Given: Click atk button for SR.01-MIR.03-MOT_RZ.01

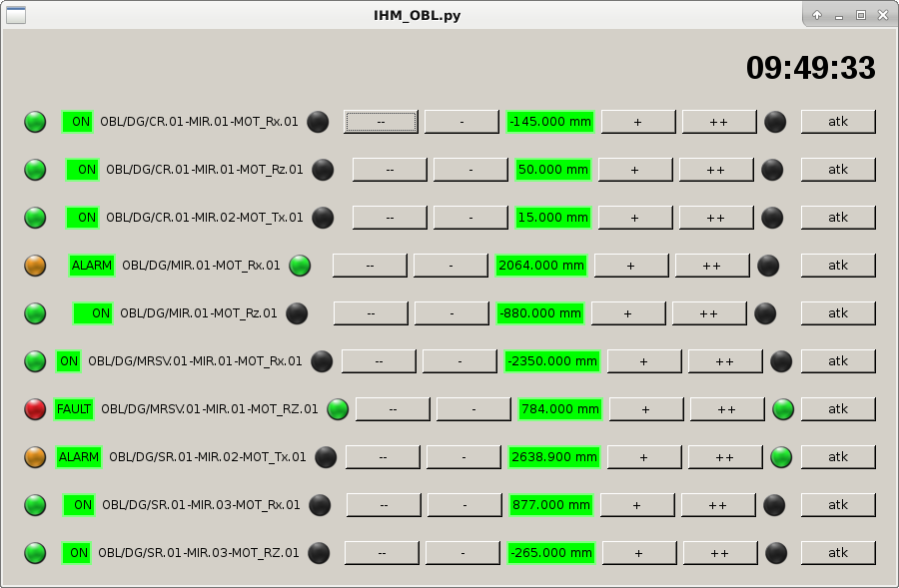Looking at the screenshot, I should (838, 553).
